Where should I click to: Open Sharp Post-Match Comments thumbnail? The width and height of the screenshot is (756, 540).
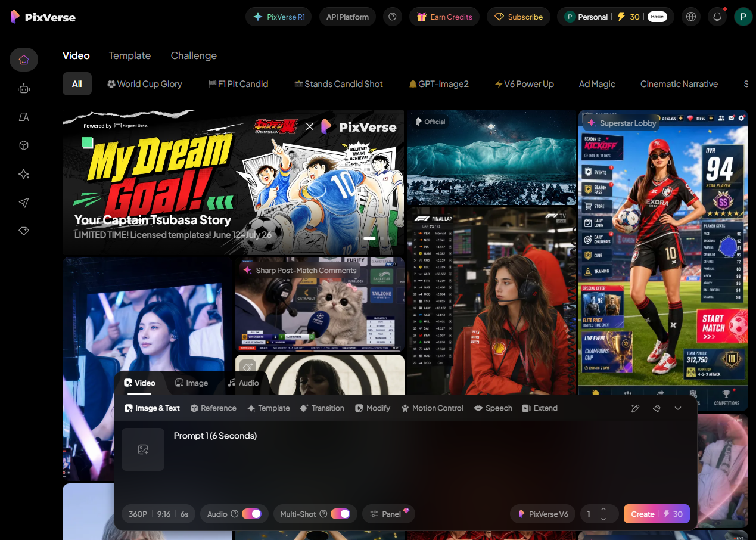click(x=319, y=305)
